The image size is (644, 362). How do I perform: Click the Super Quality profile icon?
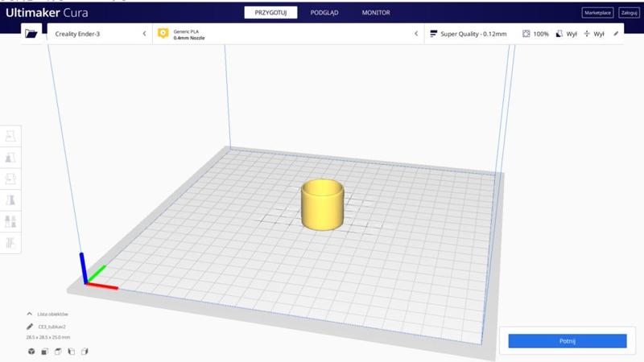coord(433,34)
